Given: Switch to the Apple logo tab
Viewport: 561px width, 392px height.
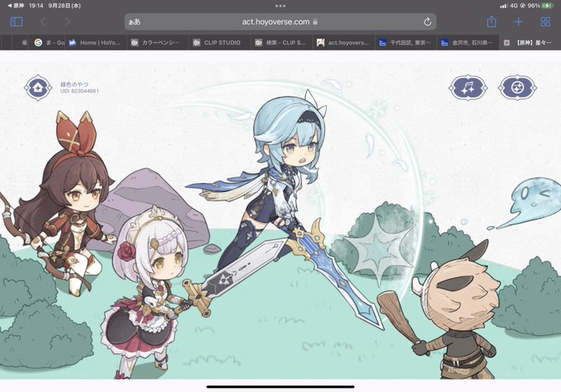Looking at the screenshot, I should click(21, 42).
